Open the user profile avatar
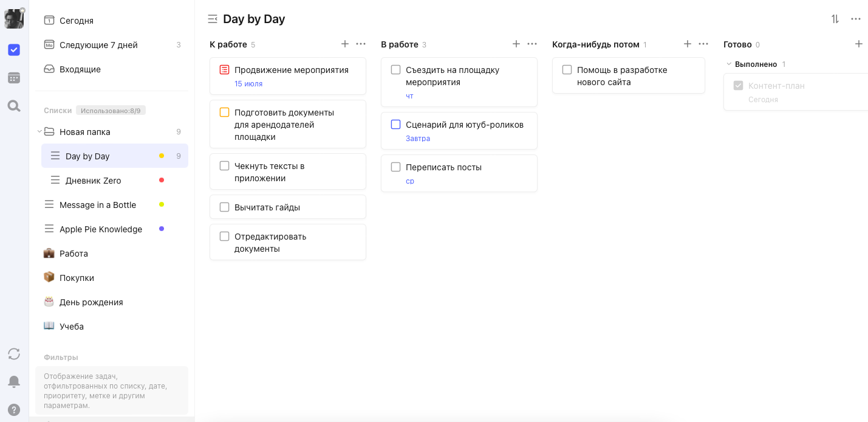This screenshot has height=422, width=868. [x=14, y=19]
